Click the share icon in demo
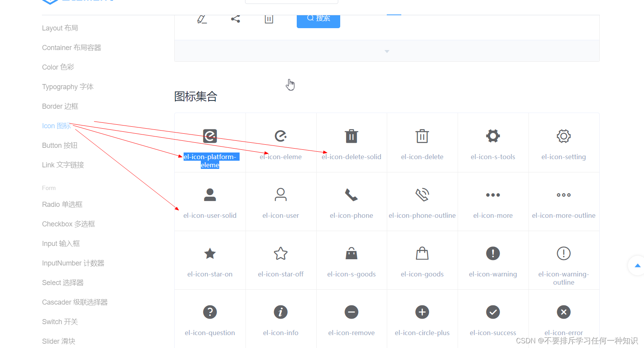644x348 pixels. click(235, 19)
